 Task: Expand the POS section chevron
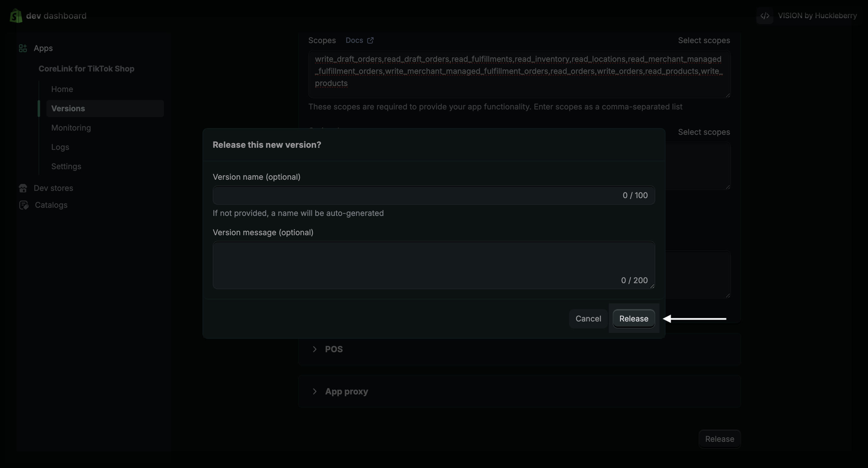(x=314, y=349)
